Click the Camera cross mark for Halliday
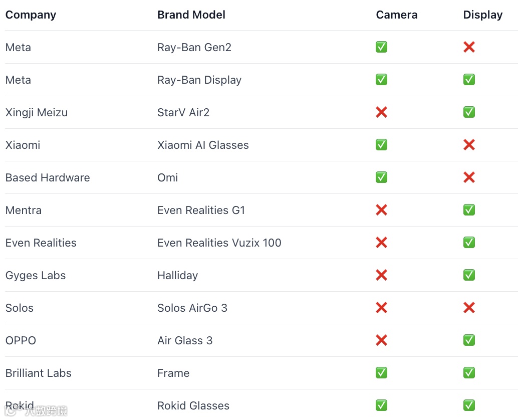 (x=381, y=275)
